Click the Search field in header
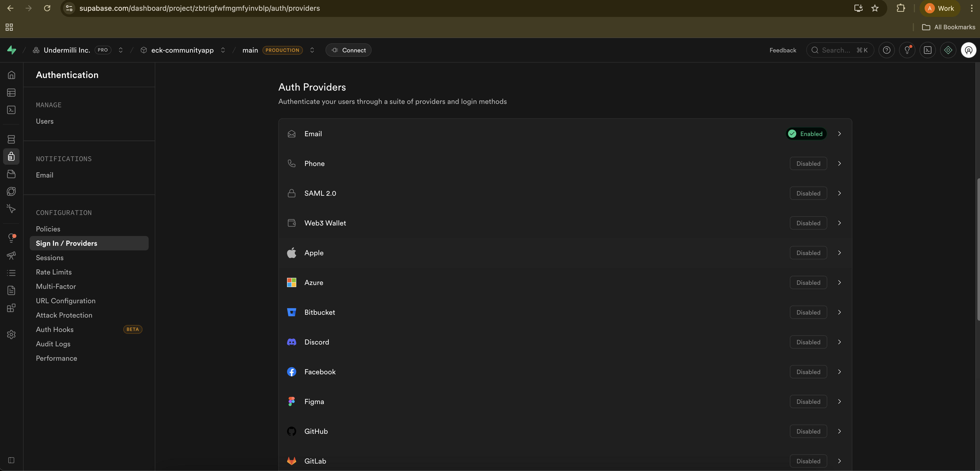This screenshot has height=471, width=980. [839, 50]
